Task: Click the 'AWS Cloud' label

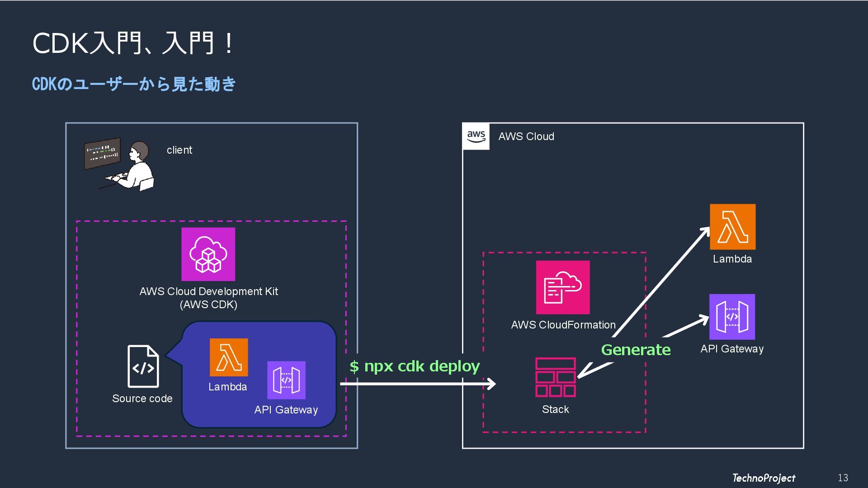Action: point(526,136)
